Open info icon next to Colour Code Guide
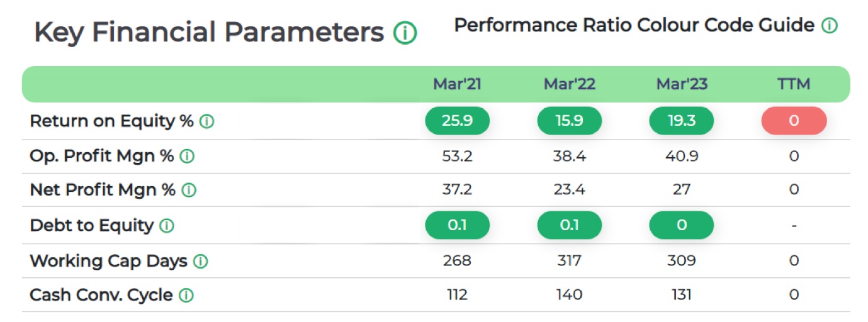Viewport: 868px width, 322px height. [x=829, y=26]
